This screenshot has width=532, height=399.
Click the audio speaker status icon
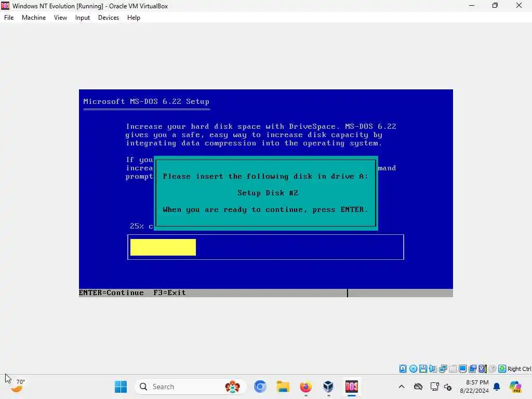pos(433,369)
